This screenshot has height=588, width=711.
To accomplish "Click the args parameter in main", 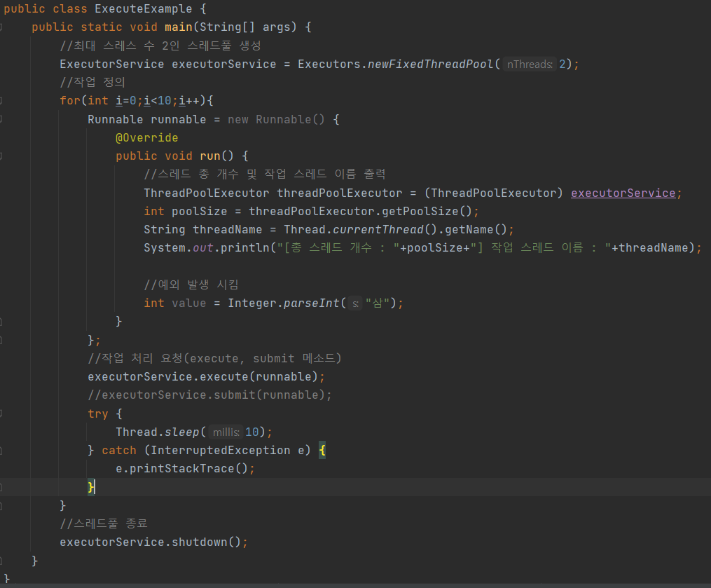I will pos(277,27).
